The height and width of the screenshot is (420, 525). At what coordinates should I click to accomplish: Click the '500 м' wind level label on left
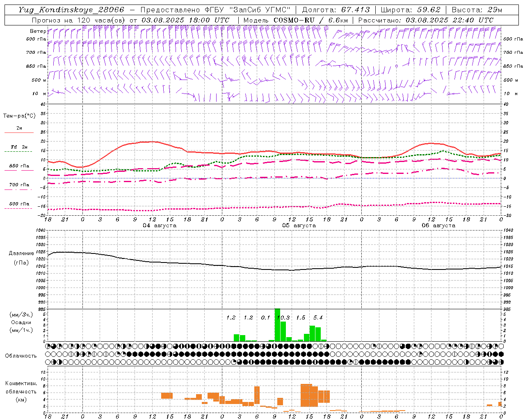[x=39, y=80]
